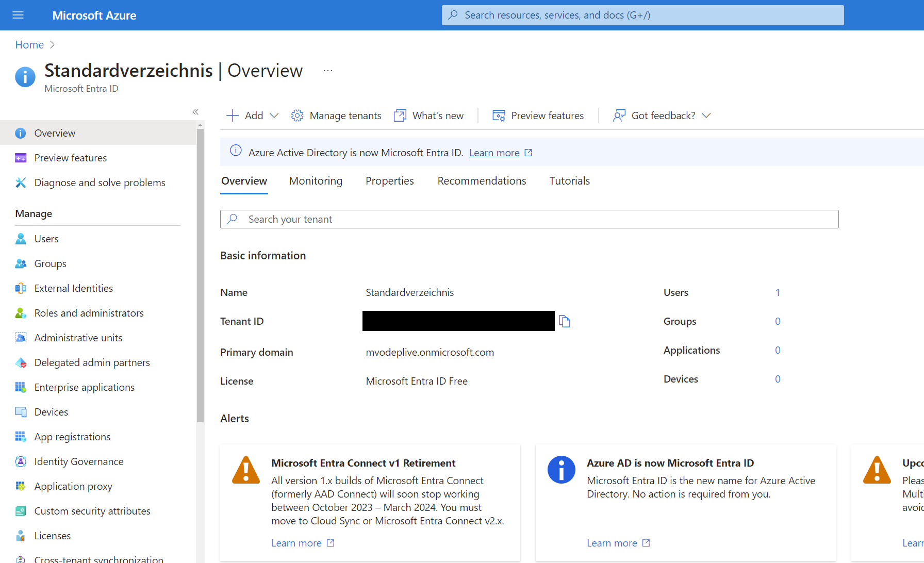Click the Got feedback person icon
924x563 pixels.
619,115
